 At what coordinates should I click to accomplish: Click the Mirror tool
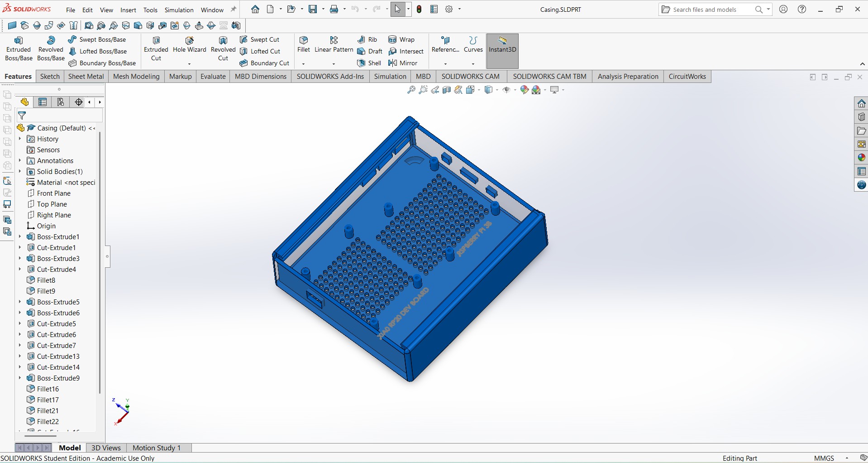pyautogui.click(x=403, y=63)
